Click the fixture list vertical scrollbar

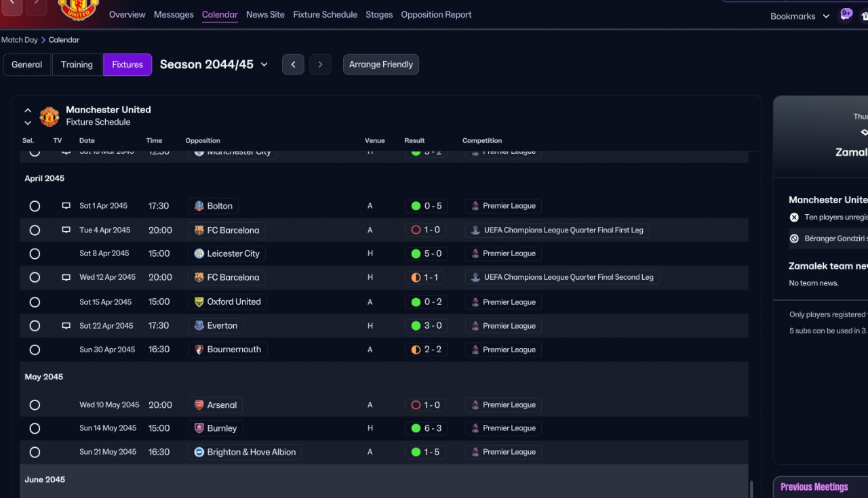tap(750, 489)
